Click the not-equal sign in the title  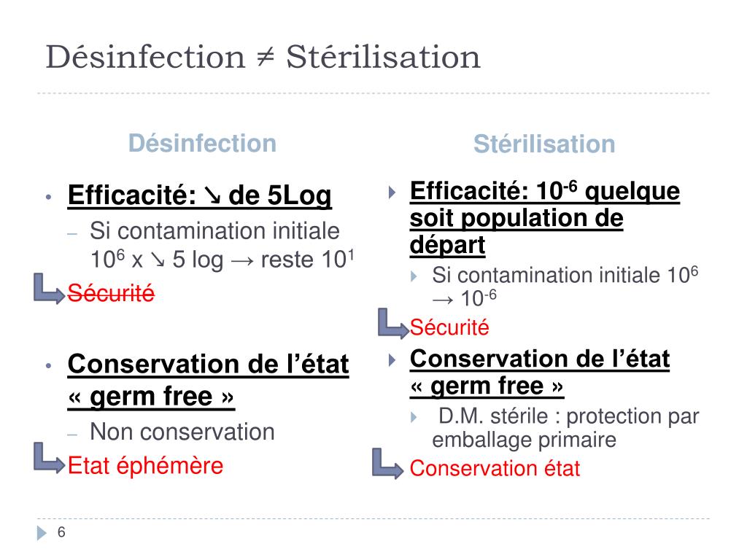[x=266, y=57]
